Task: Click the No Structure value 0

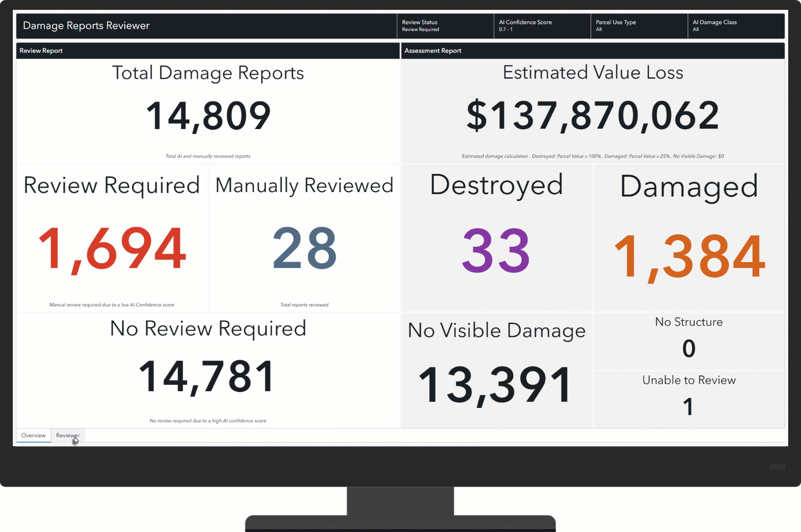Action: point(689,349)
